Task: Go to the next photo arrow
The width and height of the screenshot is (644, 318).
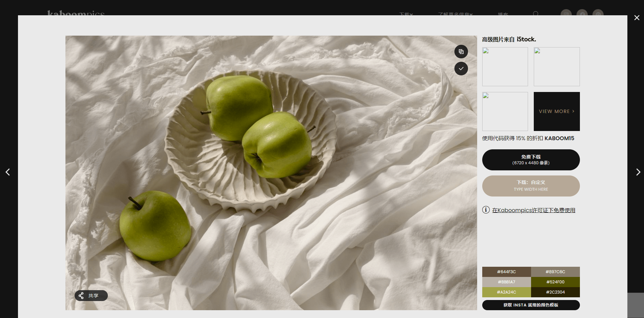Action: 638,172
